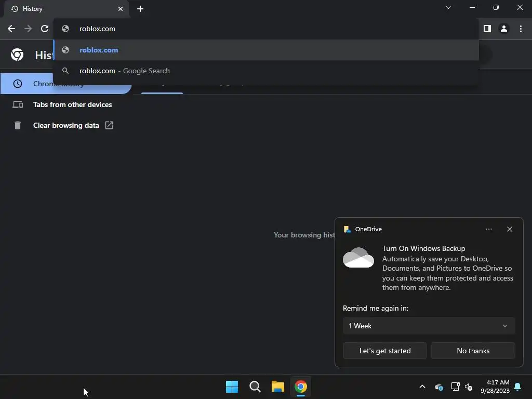Select the History browser tab
Viewport: 532px width, 399px height.
tap(66, 9)
